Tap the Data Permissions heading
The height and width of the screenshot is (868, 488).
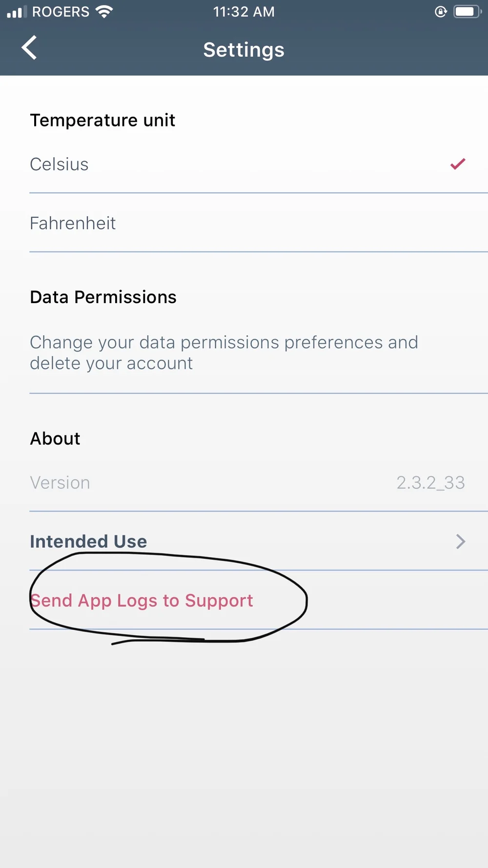click(103, 297)
